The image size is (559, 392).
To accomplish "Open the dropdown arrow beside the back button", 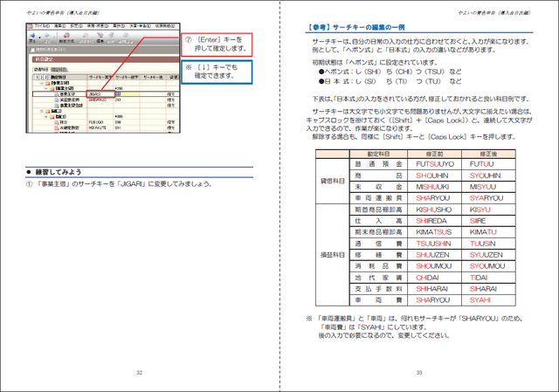I will pyautogui.click(x=39, y=38).
